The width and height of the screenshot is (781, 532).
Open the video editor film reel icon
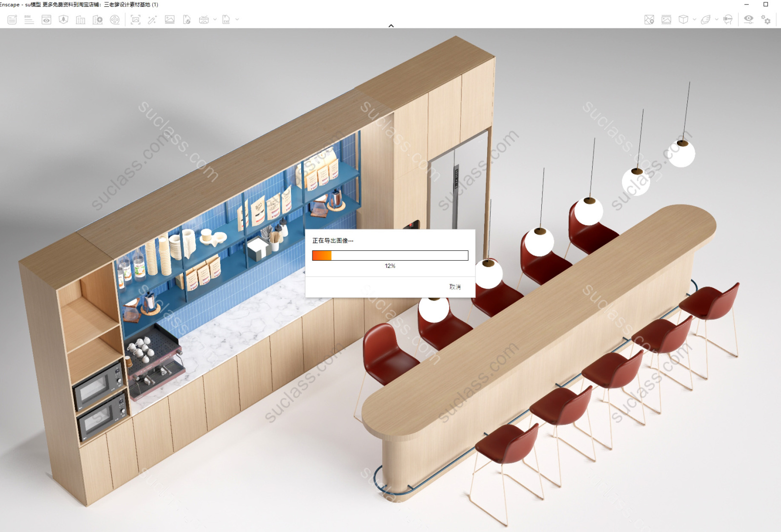(115, 20)
